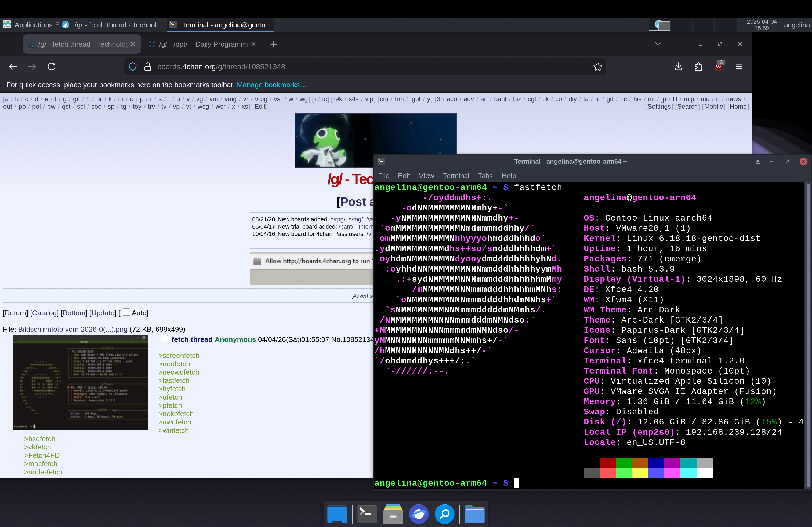Open the Catalog link above the thread
This screenshot has height=527, width=812.
click(x=44, y=313)
